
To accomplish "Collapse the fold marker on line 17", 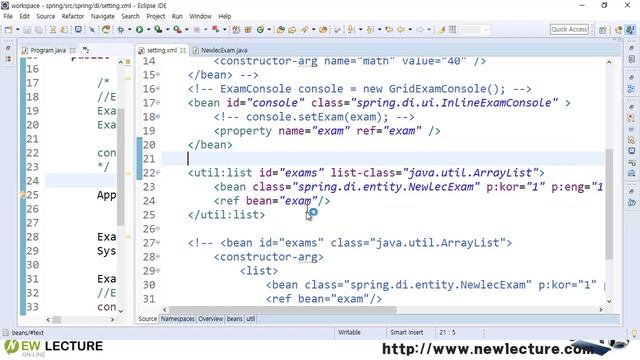I will click(x=158, y=102).
